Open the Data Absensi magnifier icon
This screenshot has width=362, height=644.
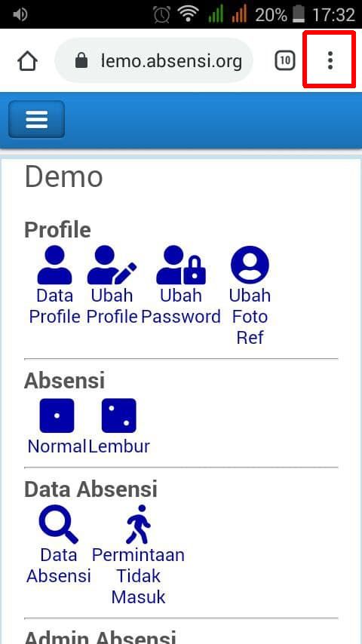click(58, 525)
